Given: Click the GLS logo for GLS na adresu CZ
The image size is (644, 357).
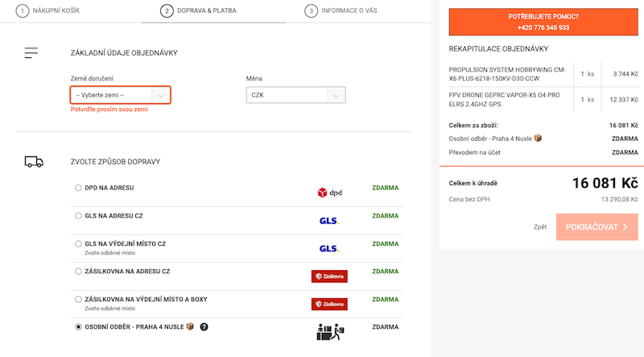Looking at the screenshot, I should 329,221.
